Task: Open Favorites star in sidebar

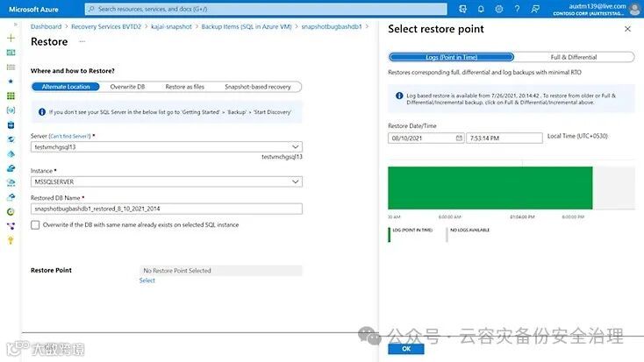Action: coord(11,82)
